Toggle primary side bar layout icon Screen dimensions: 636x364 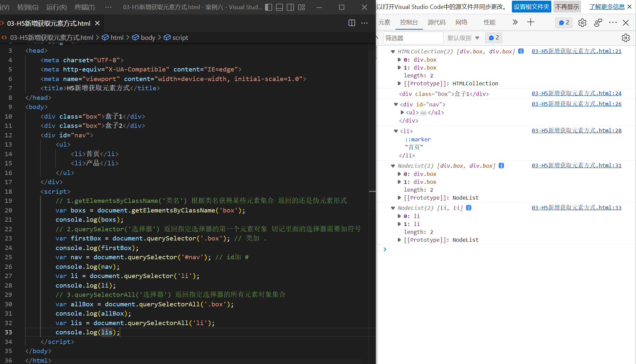(x=268, y=7)
